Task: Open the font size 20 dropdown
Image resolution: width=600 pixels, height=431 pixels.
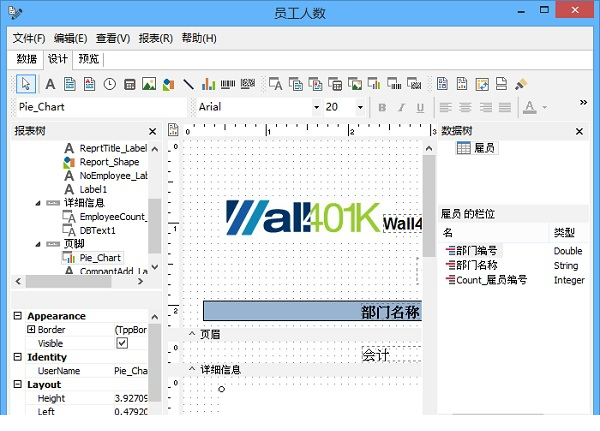Action: (360, 107)
